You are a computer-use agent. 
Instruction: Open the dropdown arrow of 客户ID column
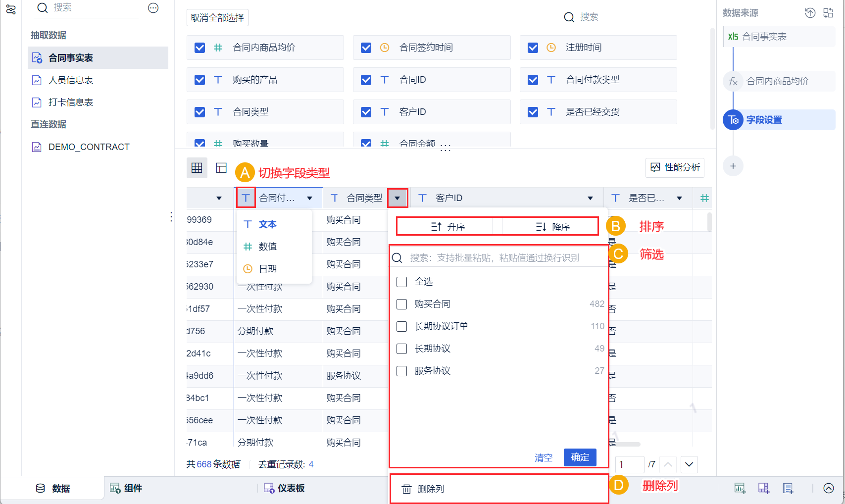[x=591, y=198]
